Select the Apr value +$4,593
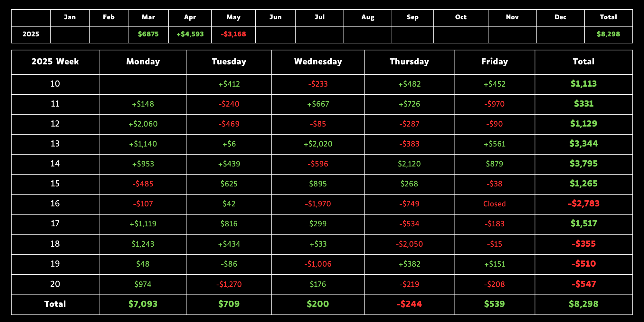The width and height of the screenshot is (644, 322). click(190, 34)
